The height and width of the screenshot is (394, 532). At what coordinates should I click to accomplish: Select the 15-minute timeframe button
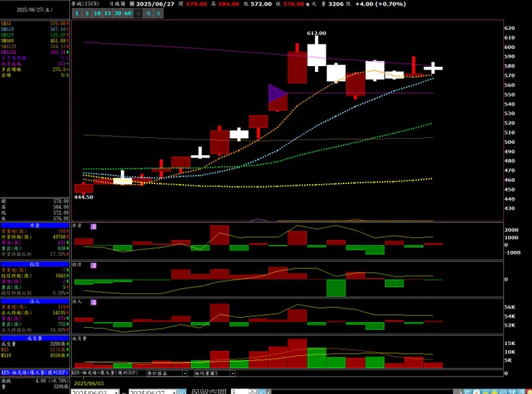pyautogui.click(x=108, y=13)
